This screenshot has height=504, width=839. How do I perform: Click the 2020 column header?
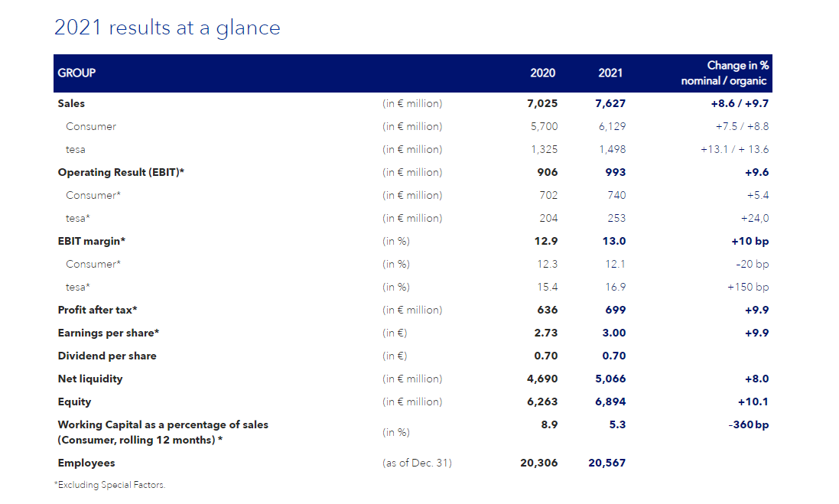(542, 73)
